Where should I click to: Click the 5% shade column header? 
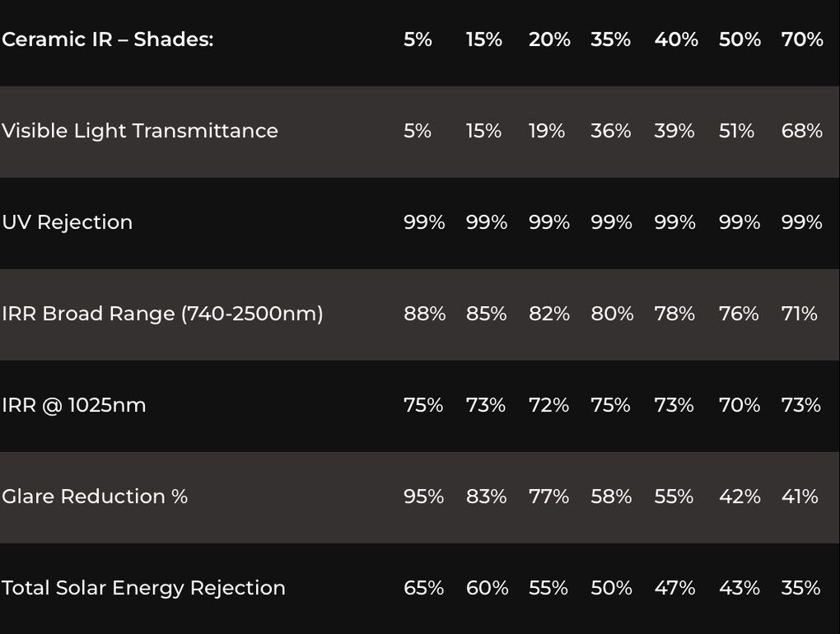(418, 40)
